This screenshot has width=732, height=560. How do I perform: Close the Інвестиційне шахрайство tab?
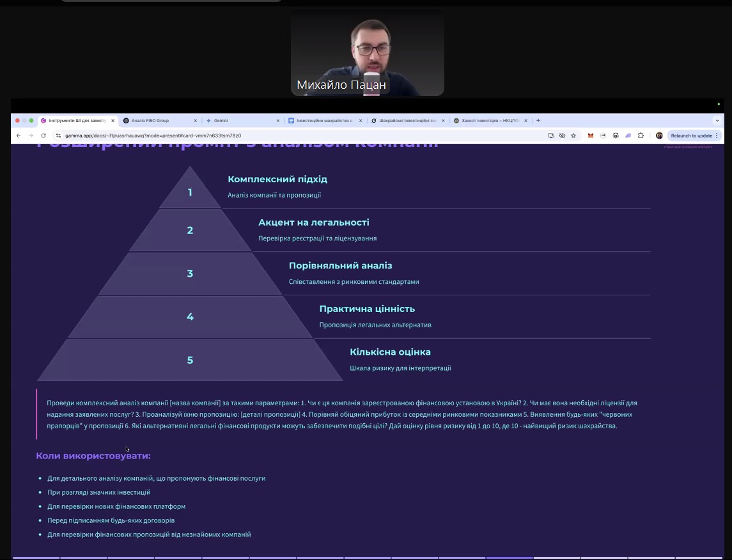(361, 120)
